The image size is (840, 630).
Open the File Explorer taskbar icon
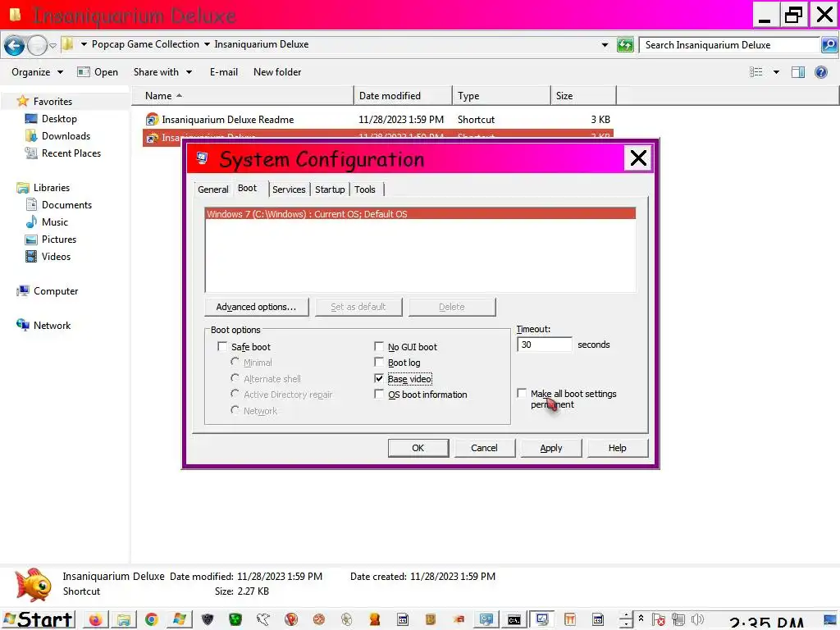[123, 620]
